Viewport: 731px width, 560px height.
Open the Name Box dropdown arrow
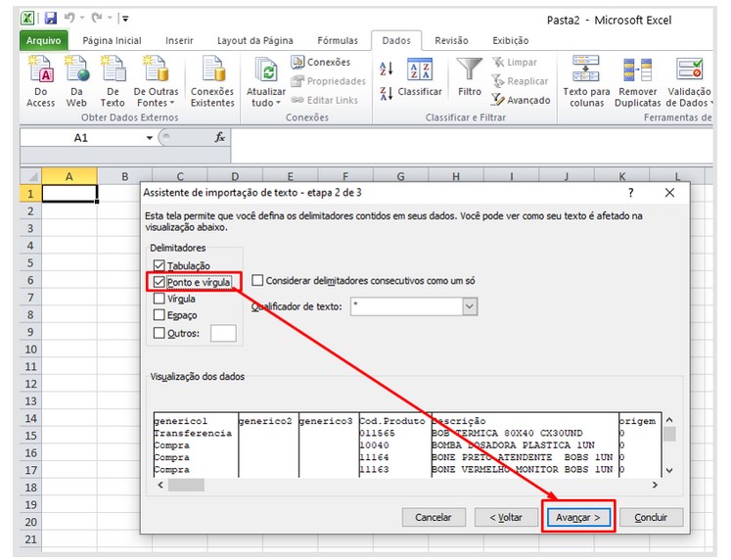click(150, 138)
